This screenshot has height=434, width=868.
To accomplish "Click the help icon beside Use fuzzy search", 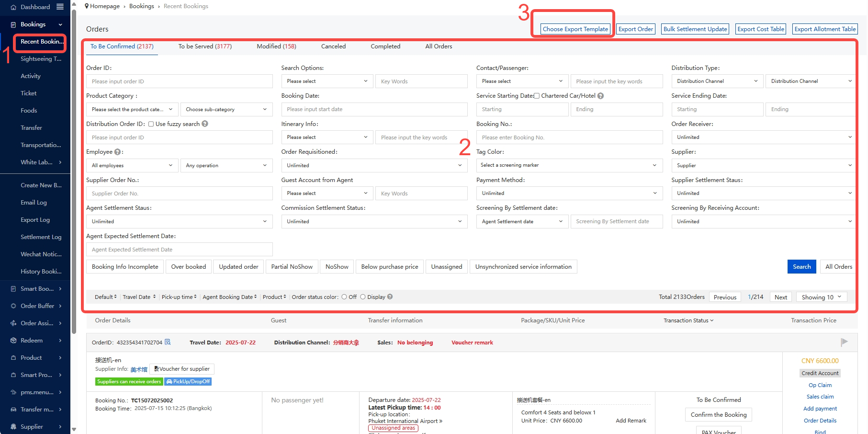I will click(x=205, y=124).
